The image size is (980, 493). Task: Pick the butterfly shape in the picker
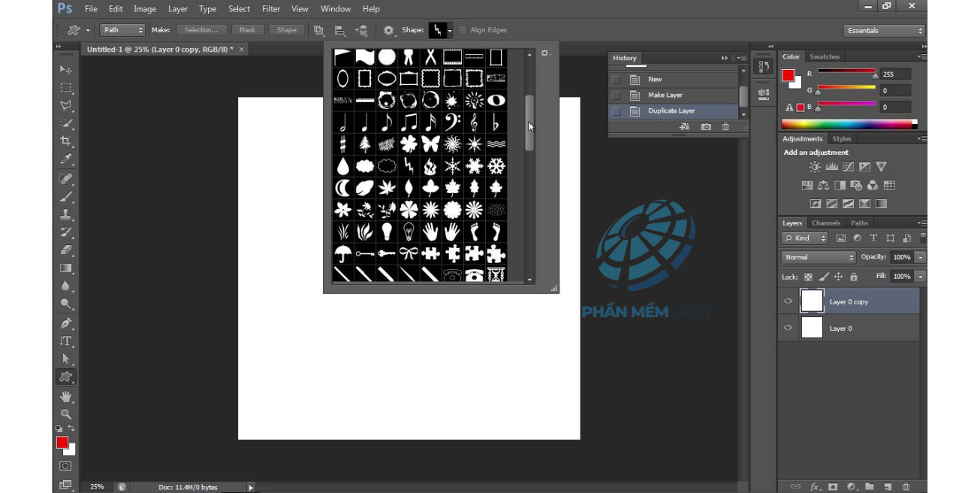coord(430,144)
